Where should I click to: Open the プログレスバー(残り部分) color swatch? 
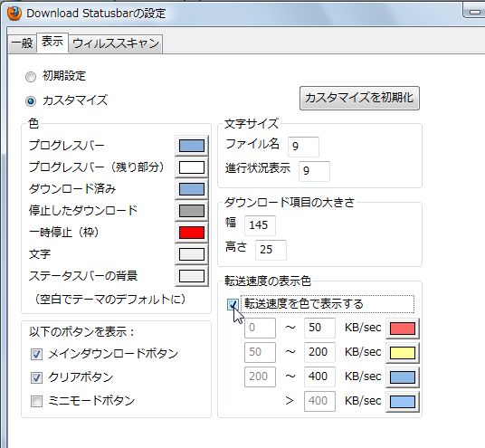(192, 167)
